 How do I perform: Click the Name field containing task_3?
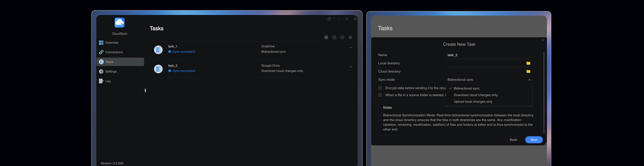coord(489,55)
